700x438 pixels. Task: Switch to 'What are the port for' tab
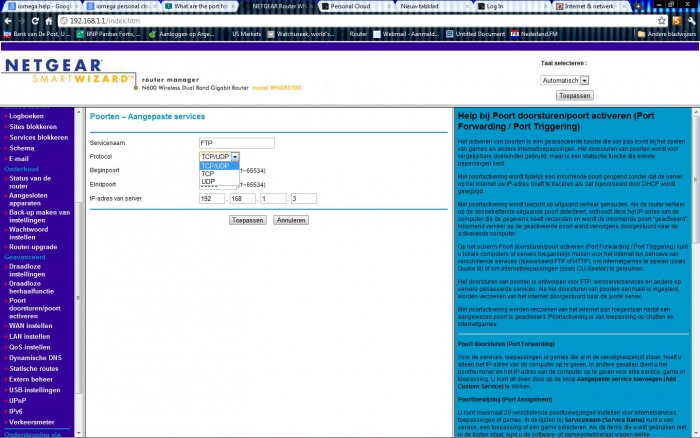click(200, 6)
